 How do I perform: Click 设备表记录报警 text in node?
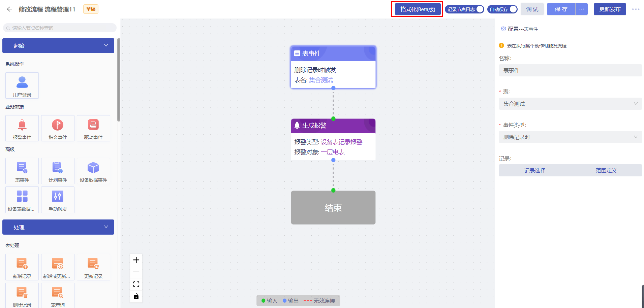342,142
